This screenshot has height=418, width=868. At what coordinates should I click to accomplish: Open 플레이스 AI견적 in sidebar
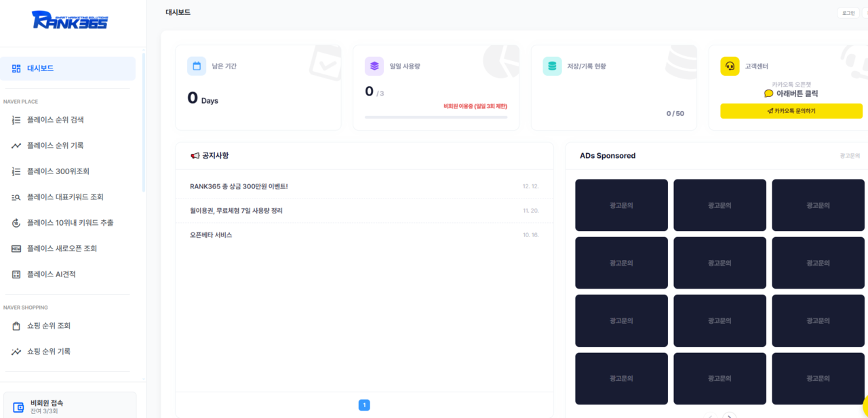tap(52, 274)
